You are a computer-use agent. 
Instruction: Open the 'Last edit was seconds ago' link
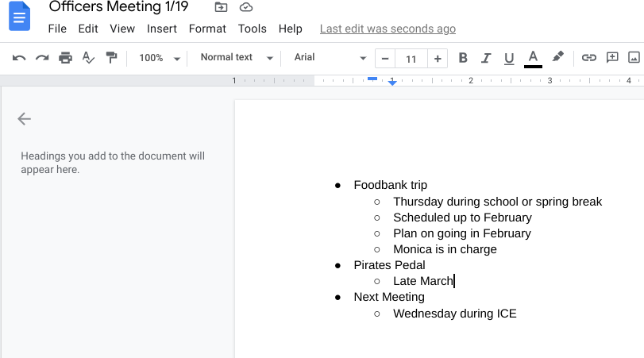pyautogui.click(x=388, y=29)
